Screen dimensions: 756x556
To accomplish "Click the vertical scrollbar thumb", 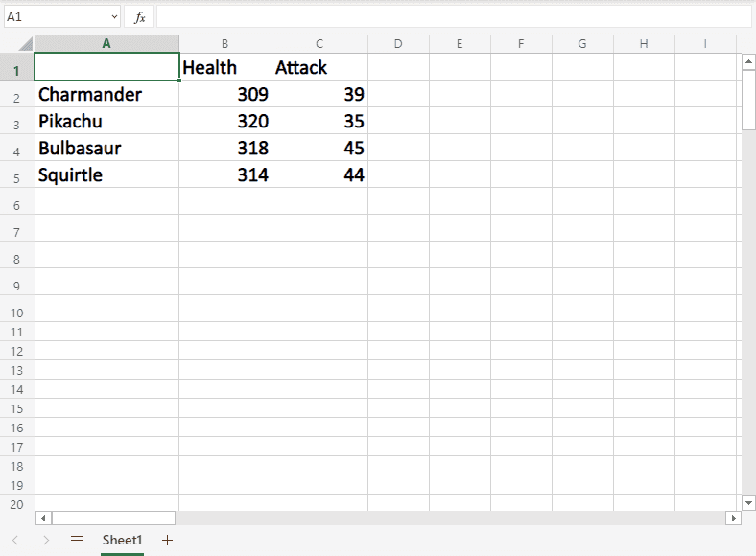I will (x=748, y=100).
